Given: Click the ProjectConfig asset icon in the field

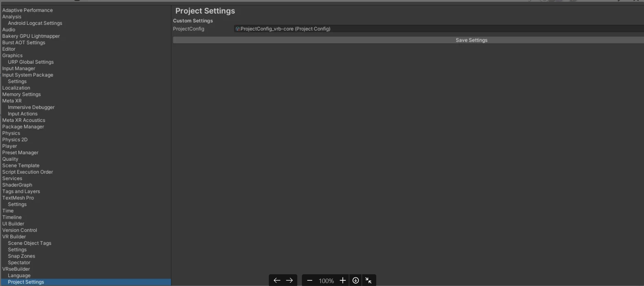Looking at the screenshot, I should click(x=238, y=29).
